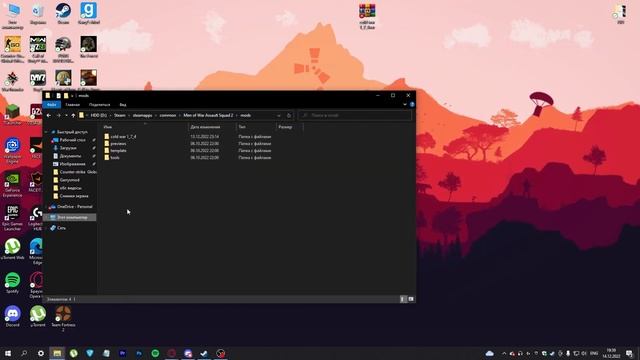Open Epic Games Launcher desktop shortcut
640x360 pixels.
point(13,218)
